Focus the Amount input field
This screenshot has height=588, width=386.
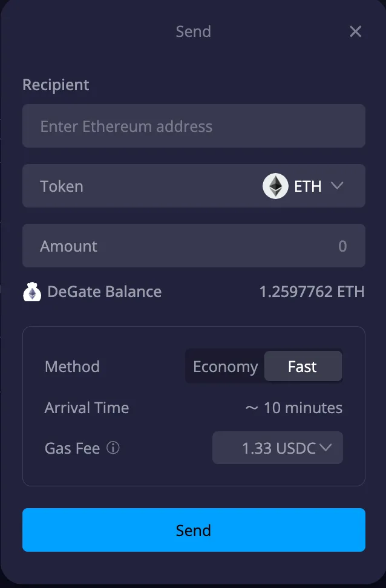(x=194, y=246)
